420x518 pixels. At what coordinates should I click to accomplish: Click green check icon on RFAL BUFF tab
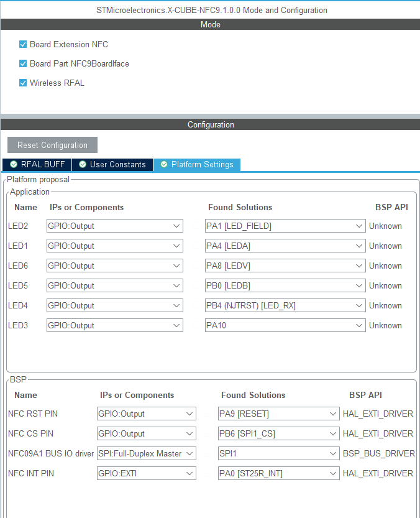14,164
